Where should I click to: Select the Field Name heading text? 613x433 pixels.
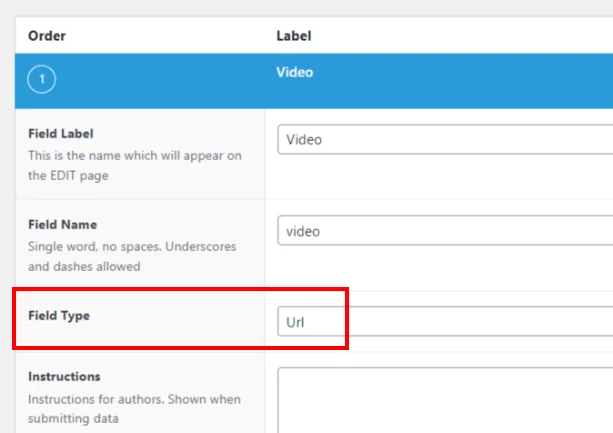pyautogui.click(x=63, y=225)
